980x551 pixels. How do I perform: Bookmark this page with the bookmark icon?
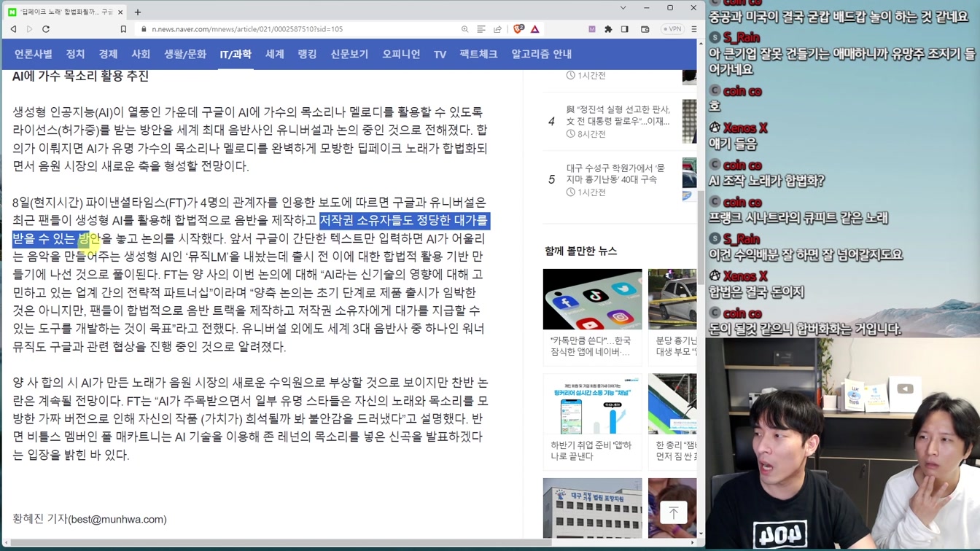[123, 29]
